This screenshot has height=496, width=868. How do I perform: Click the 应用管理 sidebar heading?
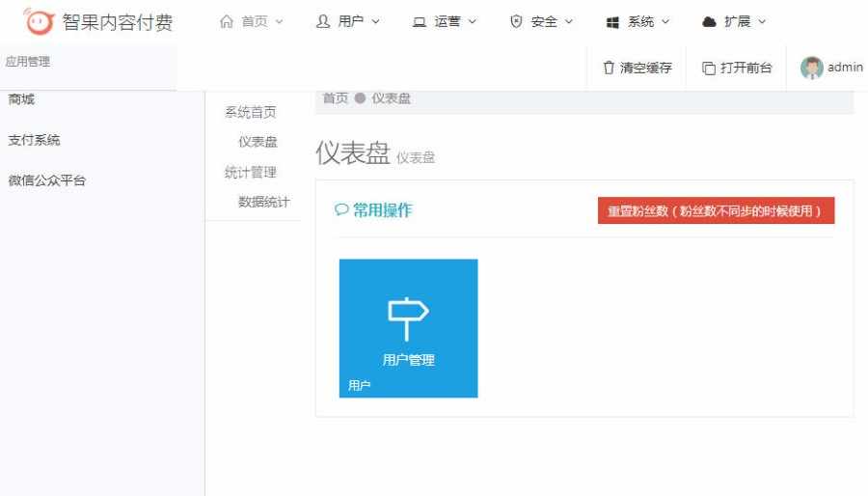[x=28, y=62]
